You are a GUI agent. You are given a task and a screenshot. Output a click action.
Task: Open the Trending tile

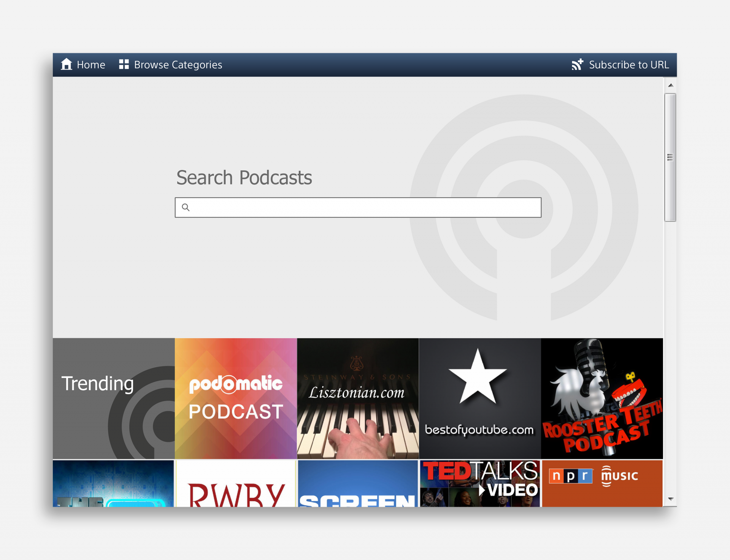pyautogui.click(x=114, y=398)
